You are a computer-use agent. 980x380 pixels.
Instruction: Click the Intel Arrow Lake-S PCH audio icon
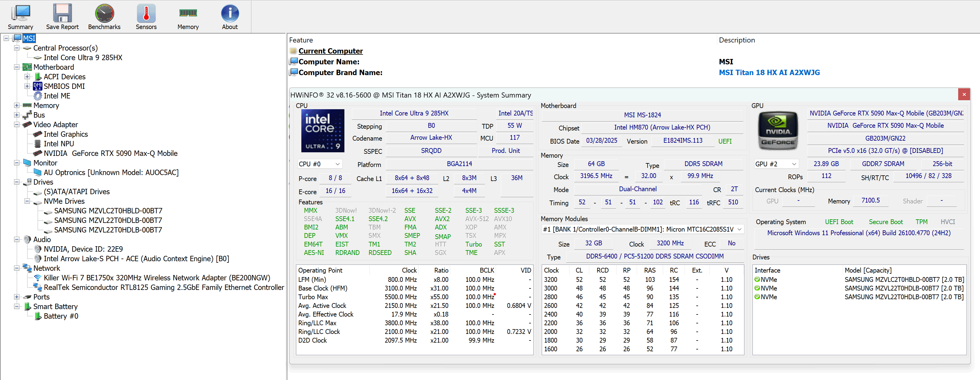(x=38, y=259)
